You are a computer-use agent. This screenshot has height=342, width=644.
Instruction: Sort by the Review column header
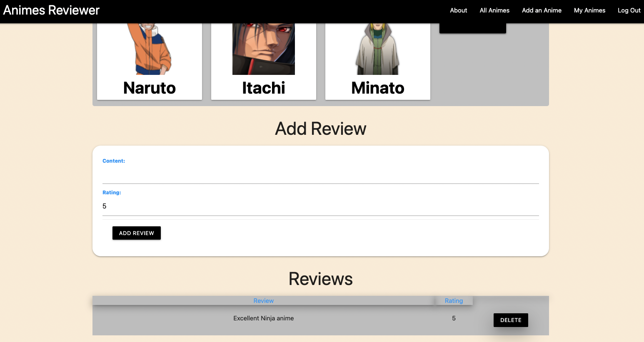coord(263,300)
